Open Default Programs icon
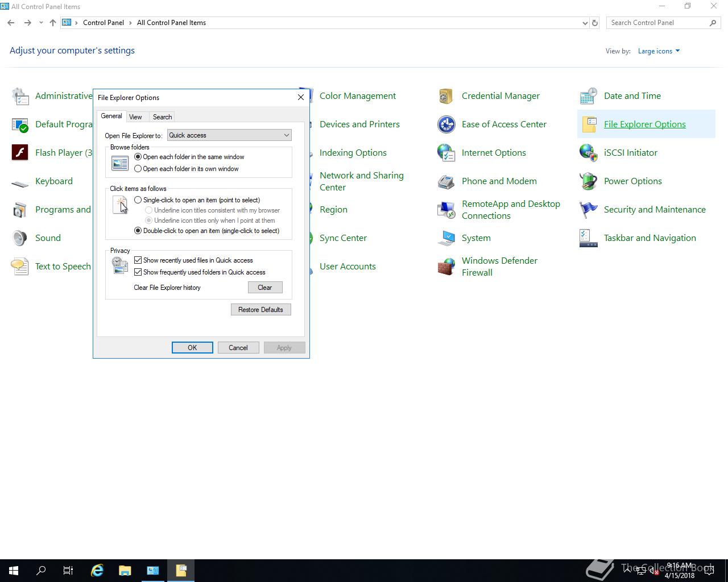Screen dimensions: 728x582 tap(20, 124)
